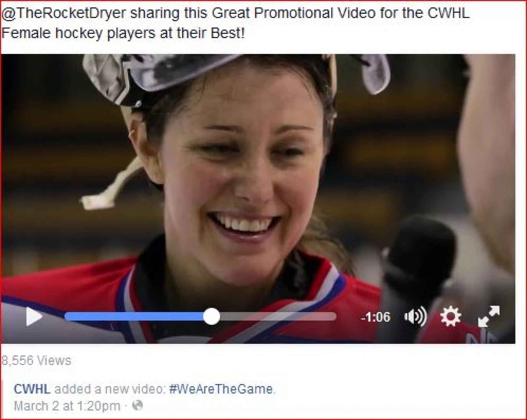The image size is (527, 420).
Task: Mute the video using the speaker icon
Action: pyautogui.click(x=415, y=317)
